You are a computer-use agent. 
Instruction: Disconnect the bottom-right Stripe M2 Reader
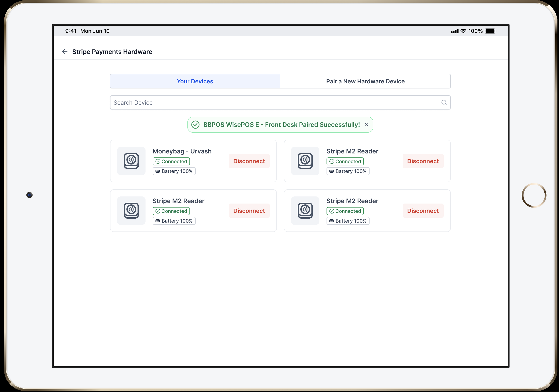(423, 211)
